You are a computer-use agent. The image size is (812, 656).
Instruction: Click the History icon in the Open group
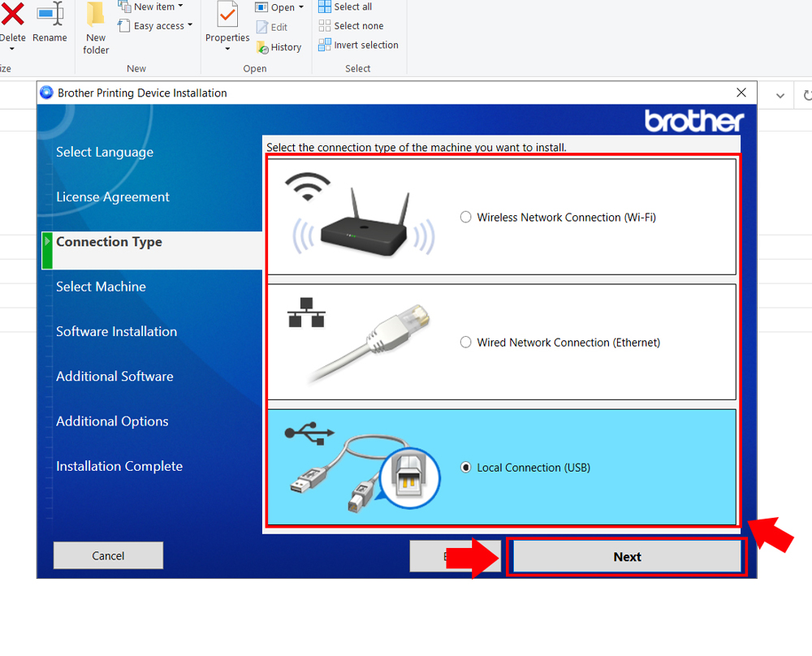click(x=262, y=48)
